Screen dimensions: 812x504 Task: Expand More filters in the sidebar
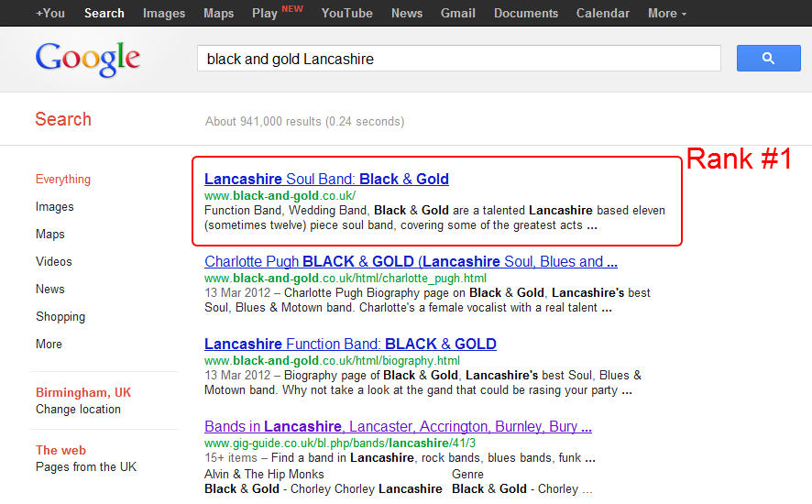pos(49,344)
